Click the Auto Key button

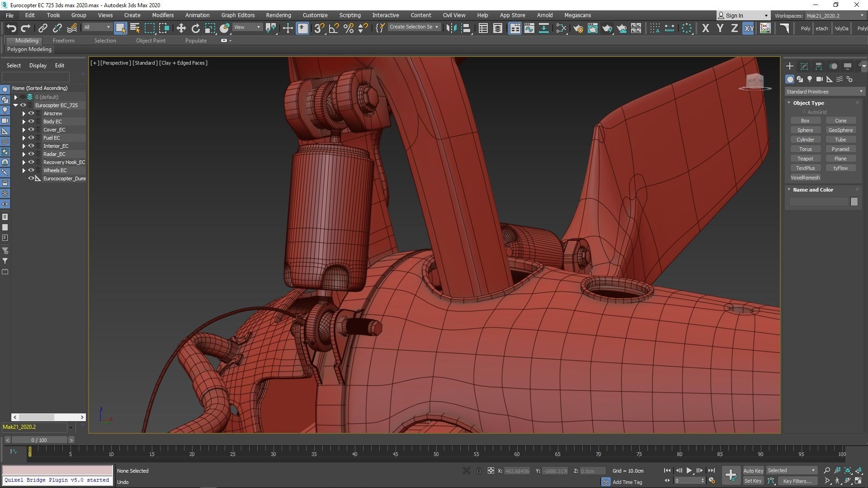(x=753, y=470)
